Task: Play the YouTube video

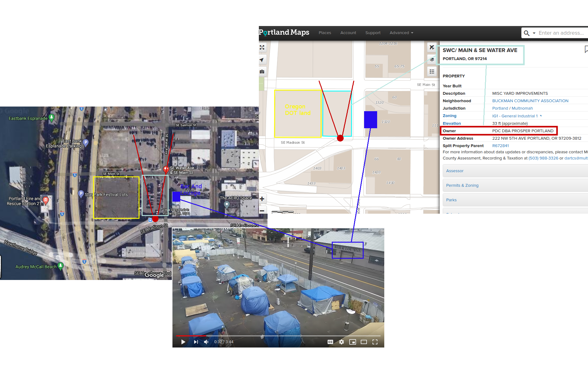Action: coord(183,342)
